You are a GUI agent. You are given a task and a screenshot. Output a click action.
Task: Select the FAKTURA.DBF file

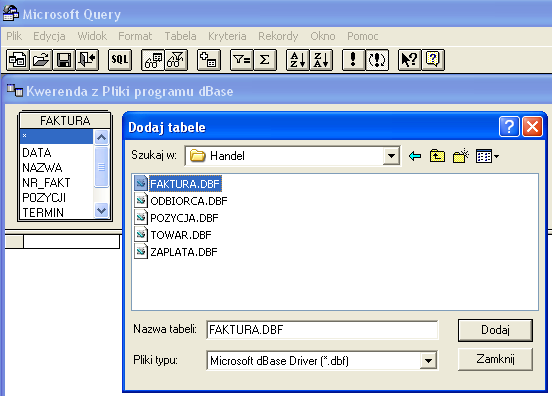178,184
